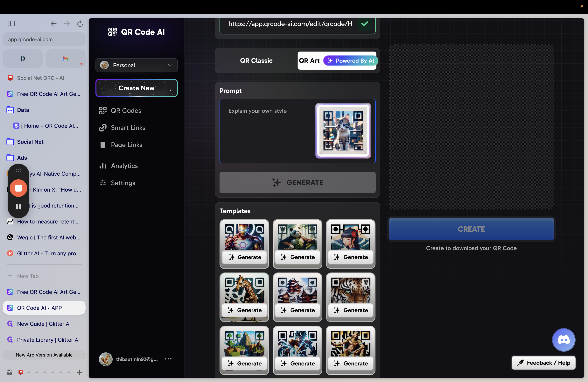Switch to QR Classic tab
Screen dimensions: 588x382
256,60
